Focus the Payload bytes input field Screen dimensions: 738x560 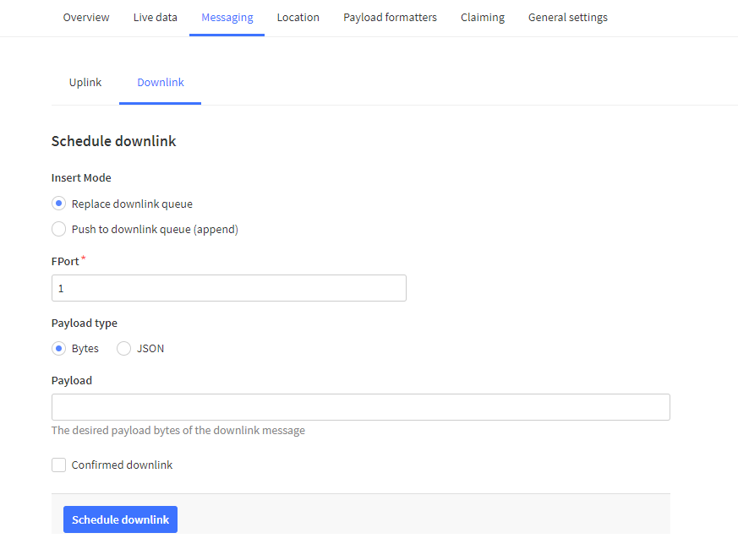360,407
